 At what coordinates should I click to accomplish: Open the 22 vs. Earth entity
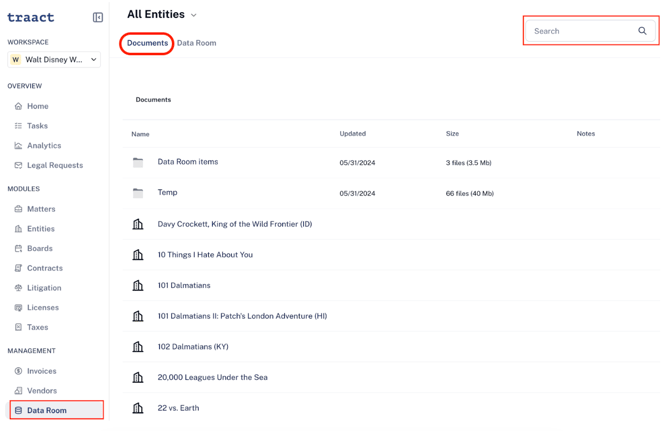pyautogui.click(x=178, y=408)
